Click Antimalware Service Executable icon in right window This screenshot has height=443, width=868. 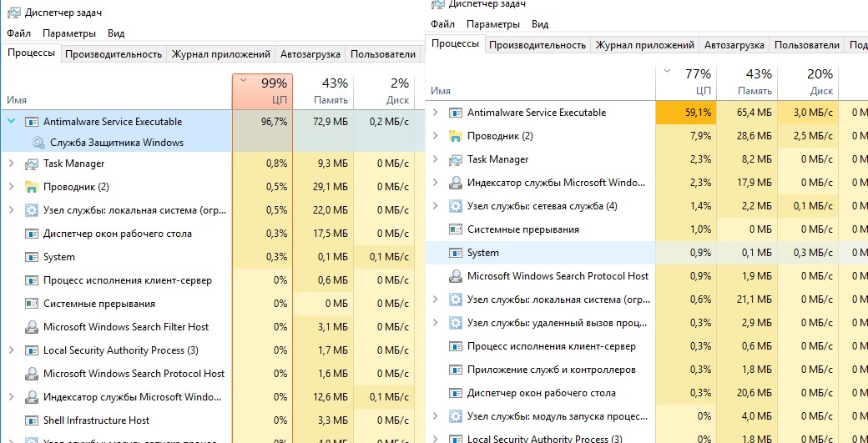[456, 113]
